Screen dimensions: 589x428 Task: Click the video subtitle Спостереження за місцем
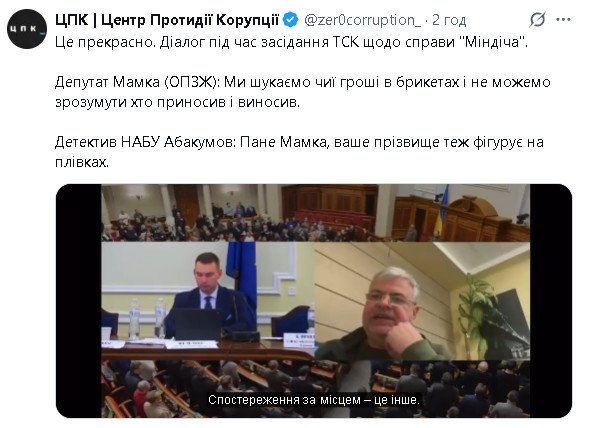coord(314,399)
